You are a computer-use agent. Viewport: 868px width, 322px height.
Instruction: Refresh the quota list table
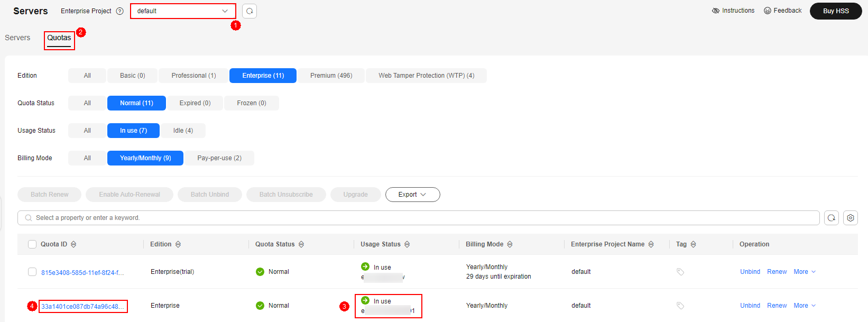(832, 218)
